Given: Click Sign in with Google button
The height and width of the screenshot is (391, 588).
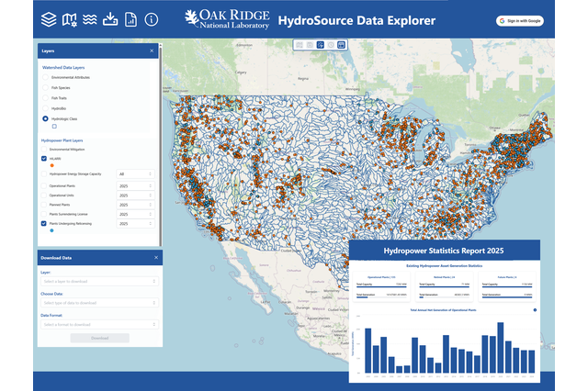Looking at the screenshot, I should 520,21.
